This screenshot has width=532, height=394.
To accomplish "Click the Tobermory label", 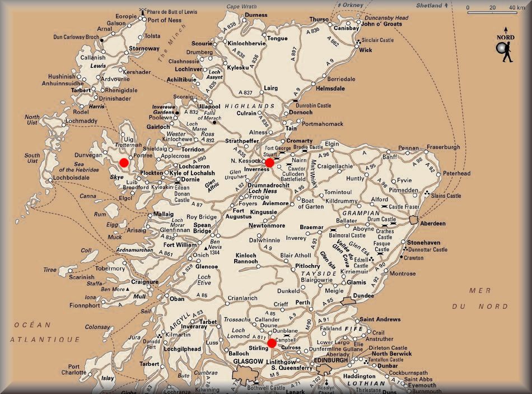I will (110, 268).
